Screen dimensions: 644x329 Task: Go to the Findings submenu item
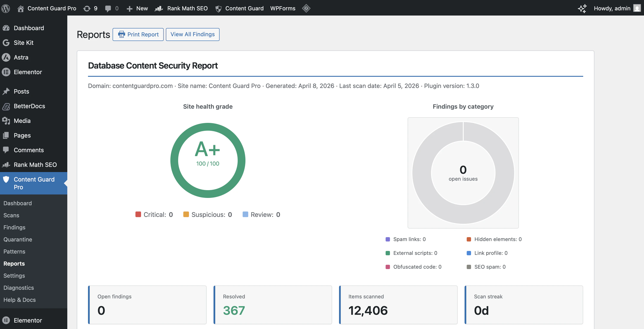14,227
